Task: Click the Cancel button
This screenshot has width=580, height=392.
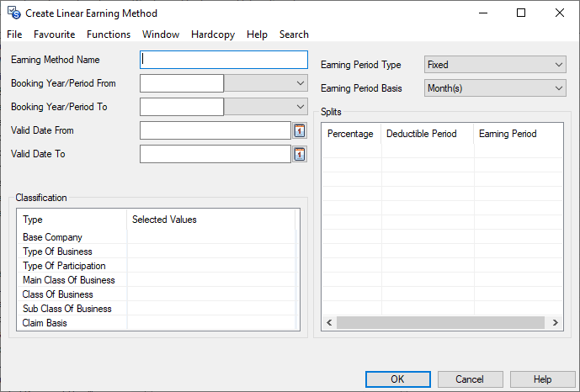Action: click(470, 379)
